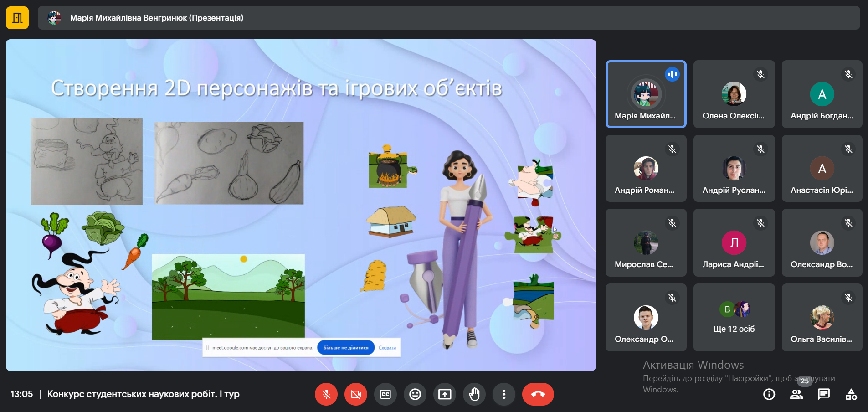Click the 'Сховати' link

click(x=387, y=348)
